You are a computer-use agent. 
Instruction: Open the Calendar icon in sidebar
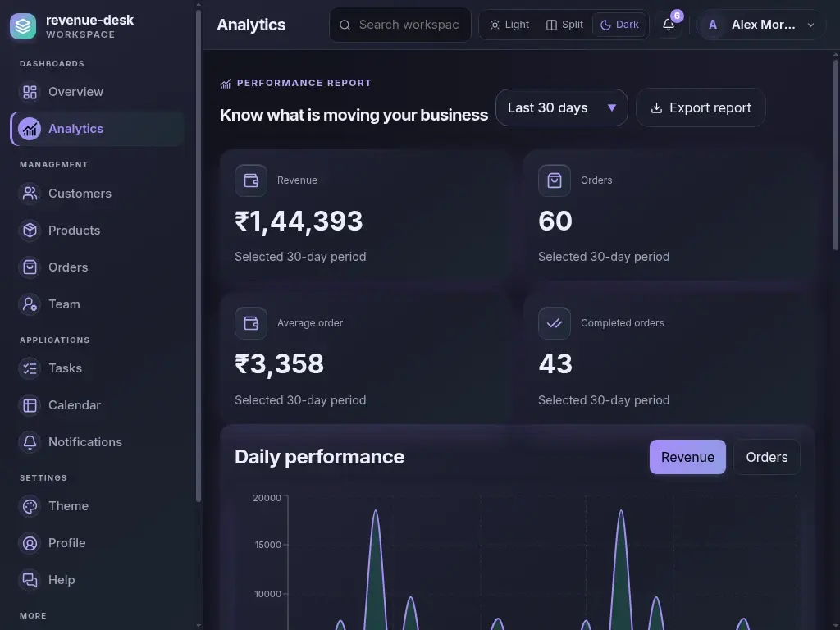(30, 405)
